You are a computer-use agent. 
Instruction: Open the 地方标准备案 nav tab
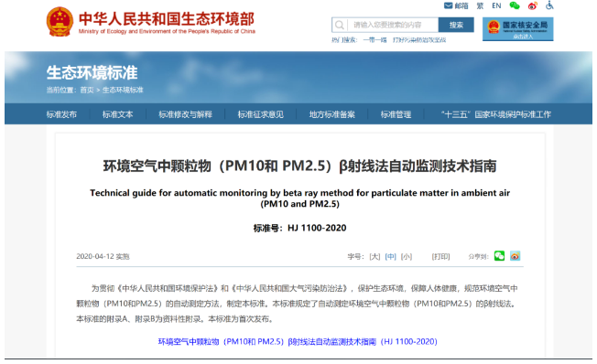pyautogui.click(x=332, y=114)
